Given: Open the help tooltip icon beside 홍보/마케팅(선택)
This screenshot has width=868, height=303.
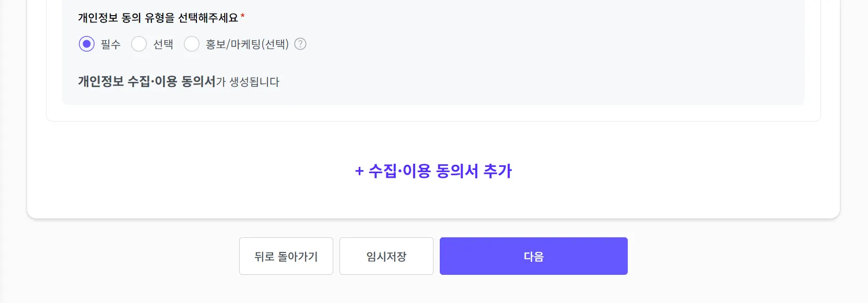Looking at the screenshot, I should (300, 44).
